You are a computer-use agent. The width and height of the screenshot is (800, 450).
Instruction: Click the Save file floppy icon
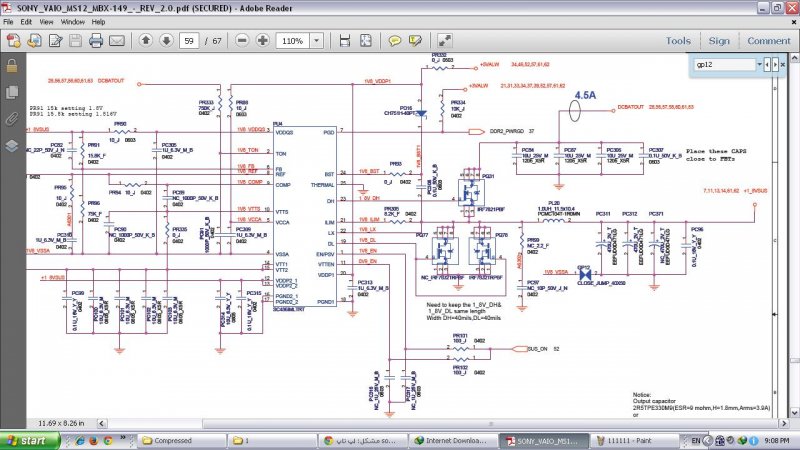(76, 40)
